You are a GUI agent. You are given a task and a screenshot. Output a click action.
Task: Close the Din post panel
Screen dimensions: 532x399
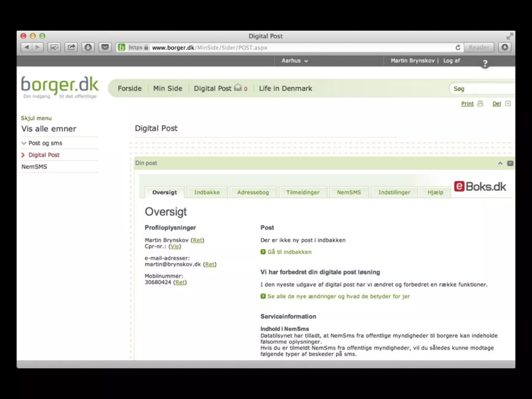pyautogui.click(x=510, y=163)
